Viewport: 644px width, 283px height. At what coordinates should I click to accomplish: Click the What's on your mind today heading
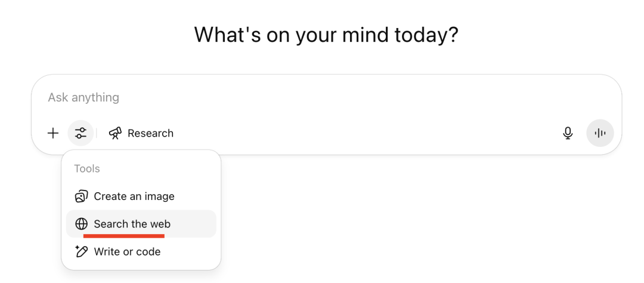coord(326,35)
